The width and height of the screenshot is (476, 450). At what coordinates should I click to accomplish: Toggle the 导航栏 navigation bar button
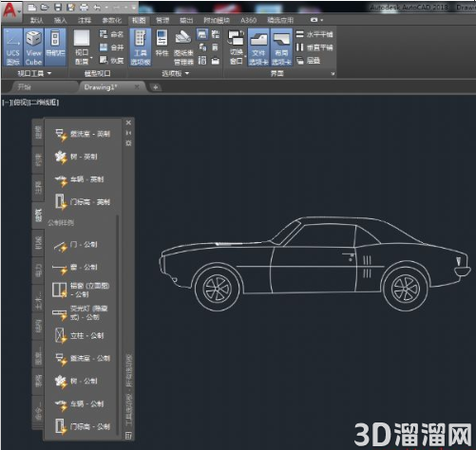tap(55, 47)
